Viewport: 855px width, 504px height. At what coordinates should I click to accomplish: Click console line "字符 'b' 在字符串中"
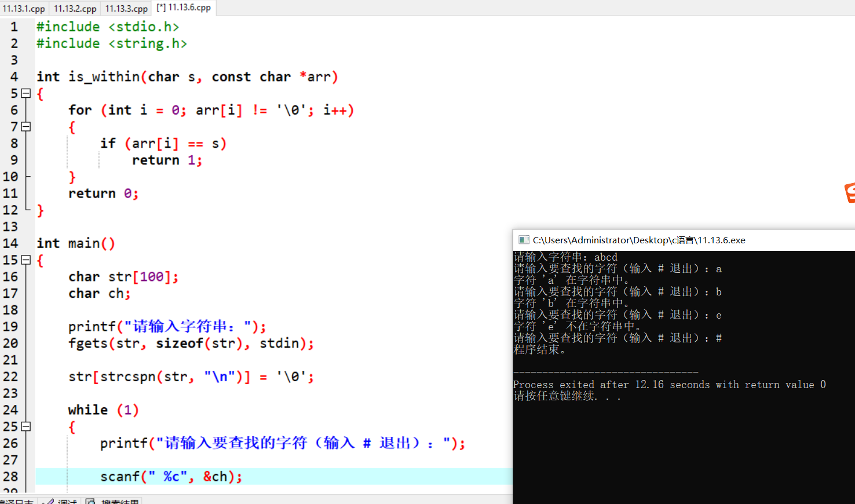571,304
